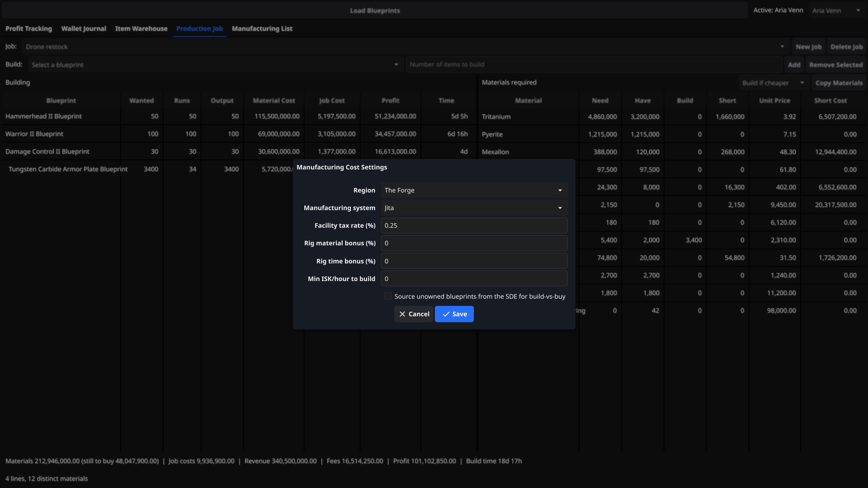
Task: Switch to the Profit Tracking tab
Action: (28, 28)
